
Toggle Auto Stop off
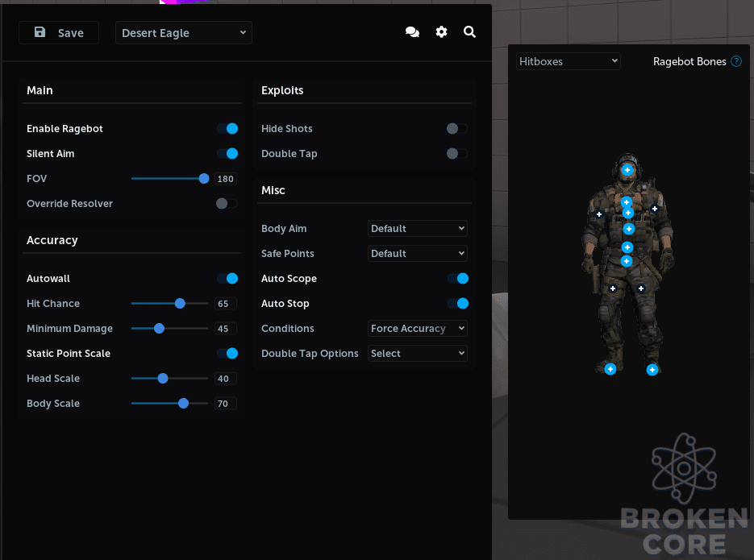(x=458, y=304)
